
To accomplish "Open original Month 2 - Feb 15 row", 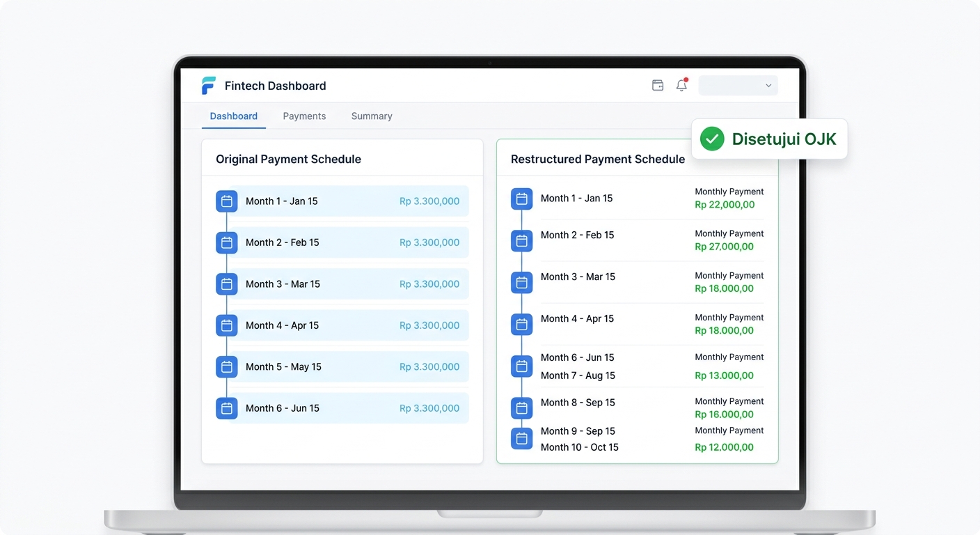I will (342, 242).
